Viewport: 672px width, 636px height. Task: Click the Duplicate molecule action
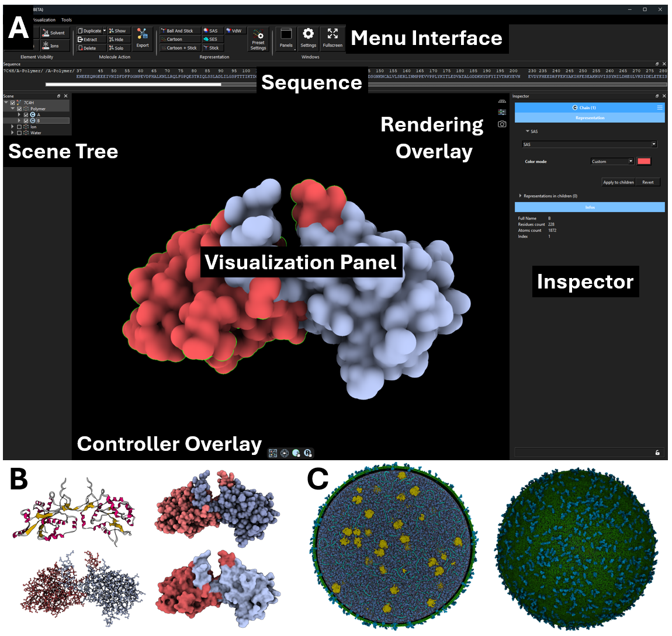[89, 31]
